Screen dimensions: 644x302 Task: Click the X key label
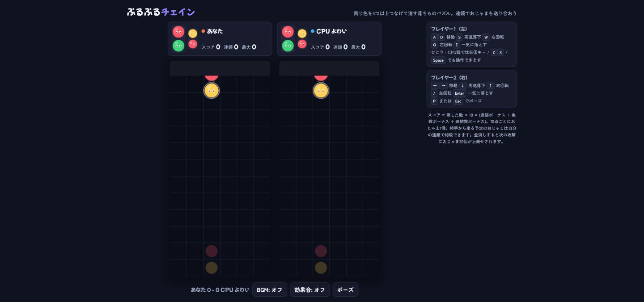pyautogui.click(x=501, y=52)
